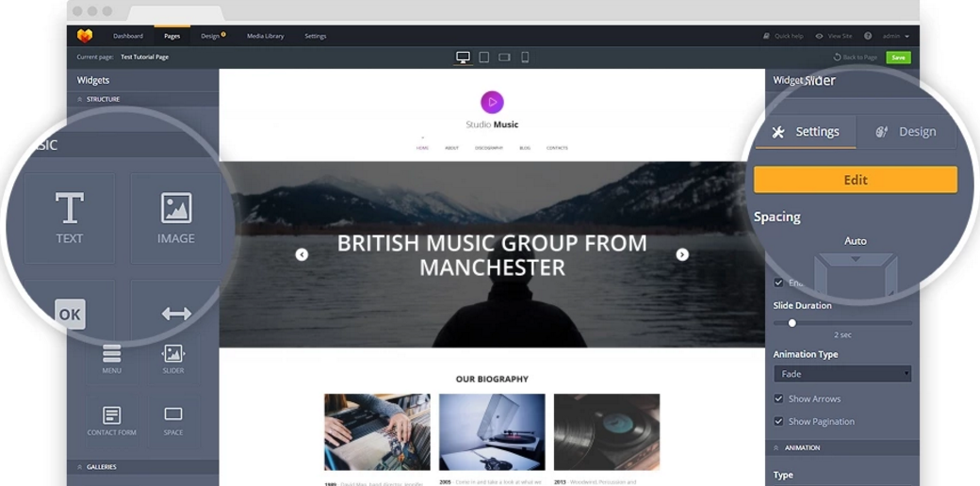
Task: Adjust the Slide Duration slider handle
Action: (x=792, y=323)
